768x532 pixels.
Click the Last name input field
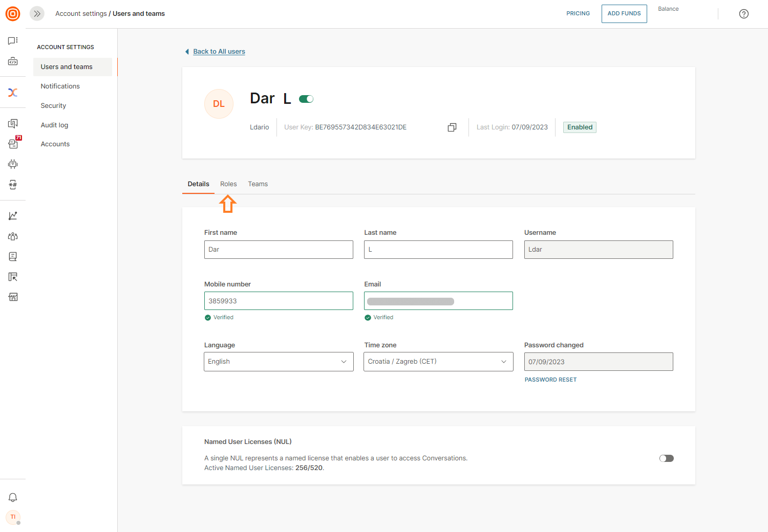(x=438, y=250)
